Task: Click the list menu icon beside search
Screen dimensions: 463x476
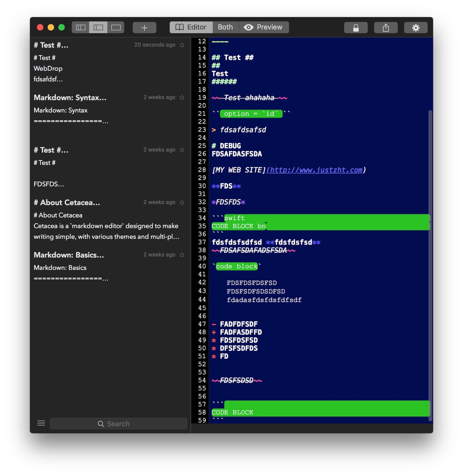Action: tap(41, 423)
